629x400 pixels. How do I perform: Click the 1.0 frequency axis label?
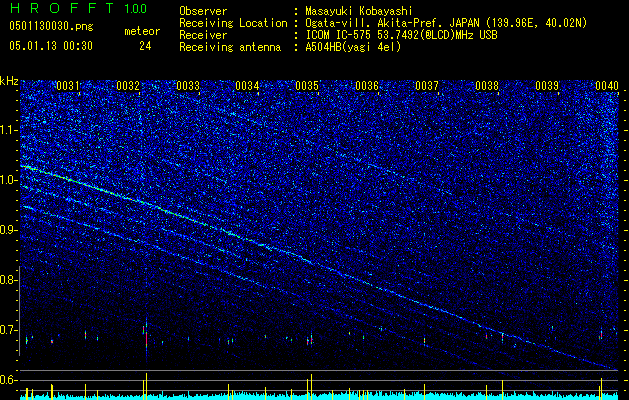tap(9, 180)
